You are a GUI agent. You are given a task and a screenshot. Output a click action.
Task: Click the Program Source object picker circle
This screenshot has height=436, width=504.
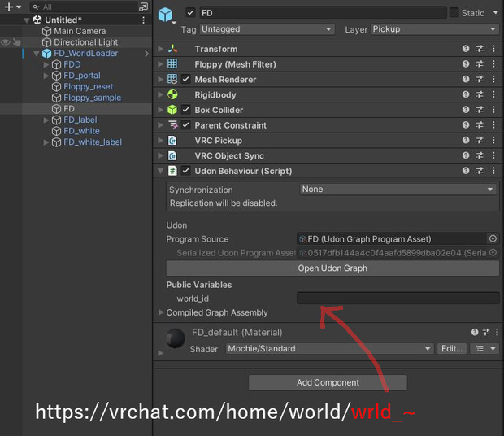click(493, 238)
